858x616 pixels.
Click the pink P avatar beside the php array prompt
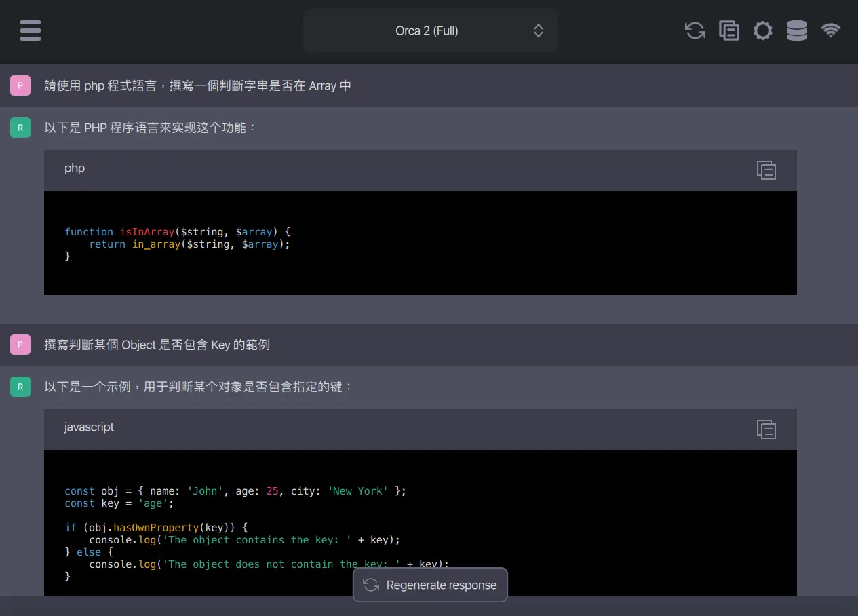click(x=20, y=85)
